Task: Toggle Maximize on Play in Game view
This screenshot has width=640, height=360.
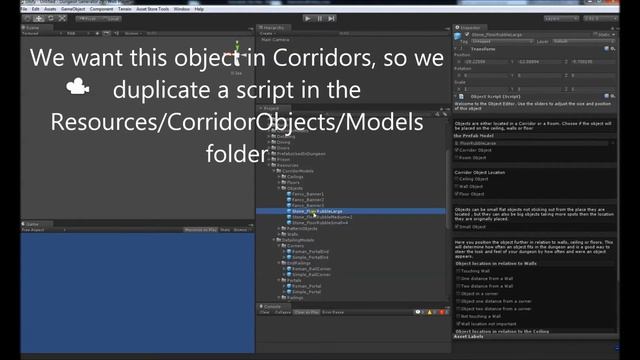Action: [x=201, y=230]
